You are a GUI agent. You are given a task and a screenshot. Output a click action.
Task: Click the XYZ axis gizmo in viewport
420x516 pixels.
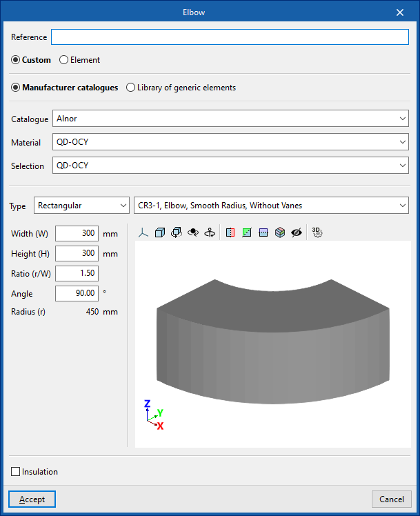(154, 415)
